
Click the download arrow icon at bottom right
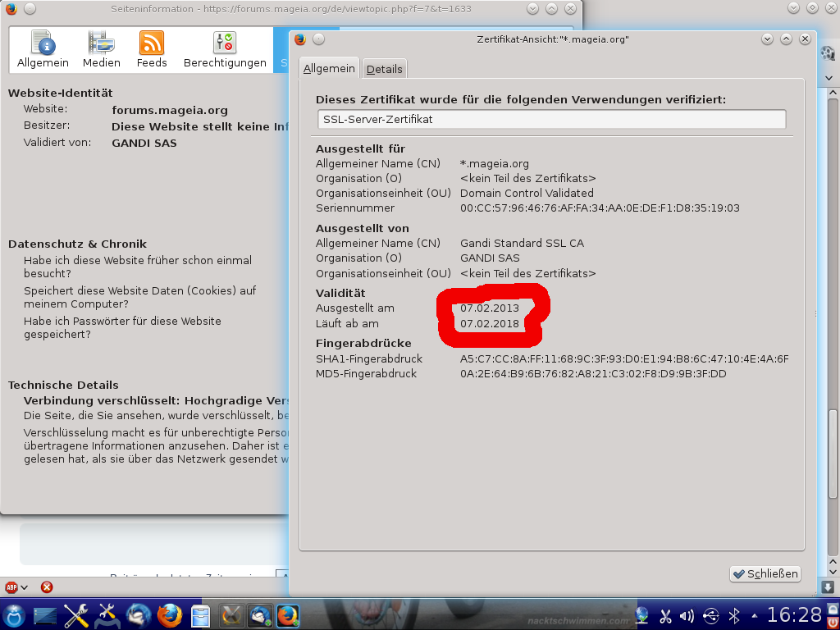[x=827, y=587]
